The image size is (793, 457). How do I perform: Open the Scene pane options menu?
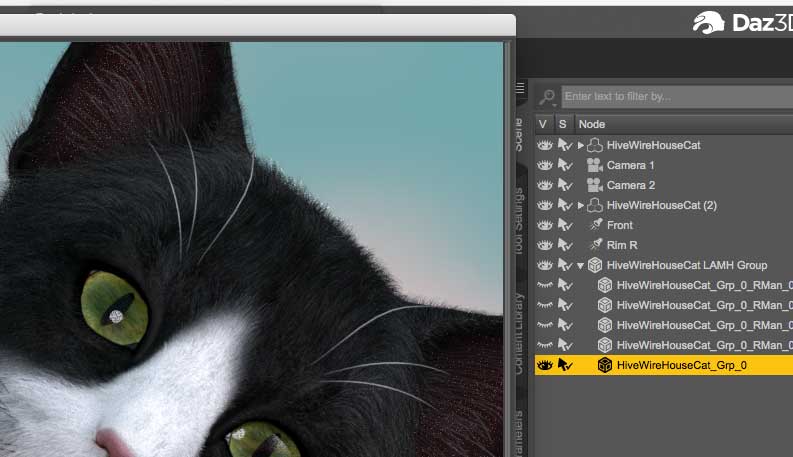519,88
